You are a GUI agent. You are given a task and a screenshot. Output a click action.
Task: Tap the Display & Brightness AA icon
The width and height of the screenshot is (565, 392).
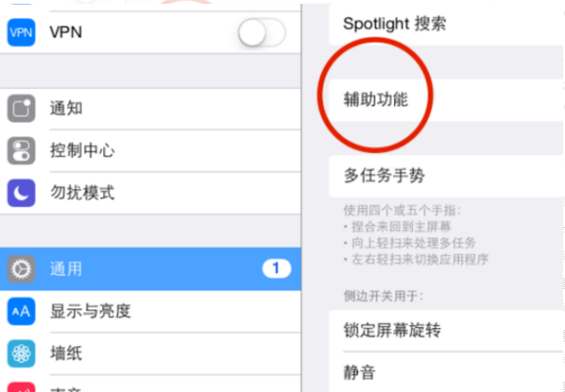coord(22,311)
